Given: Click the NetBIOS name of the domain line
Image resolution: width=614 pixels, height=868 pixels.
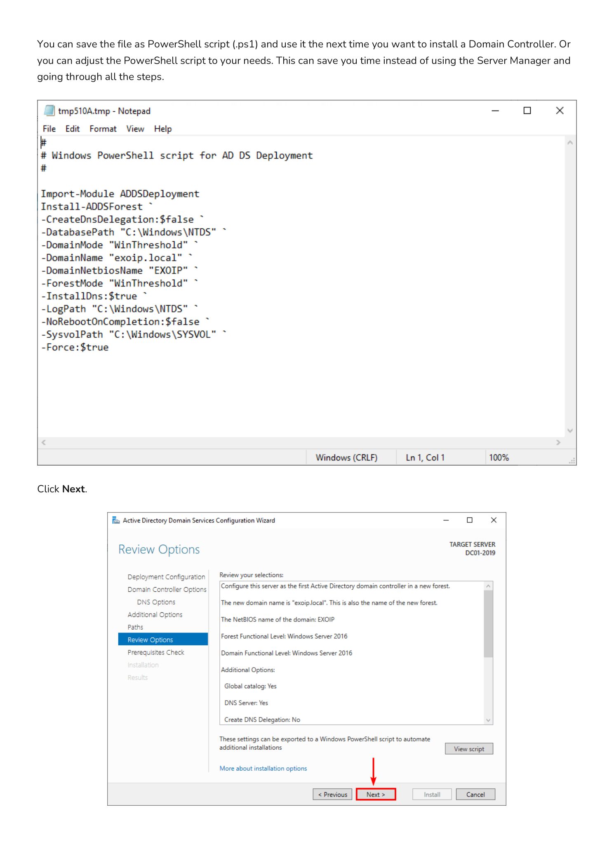Looking at the screenshot, I should [x=278, y=619].
